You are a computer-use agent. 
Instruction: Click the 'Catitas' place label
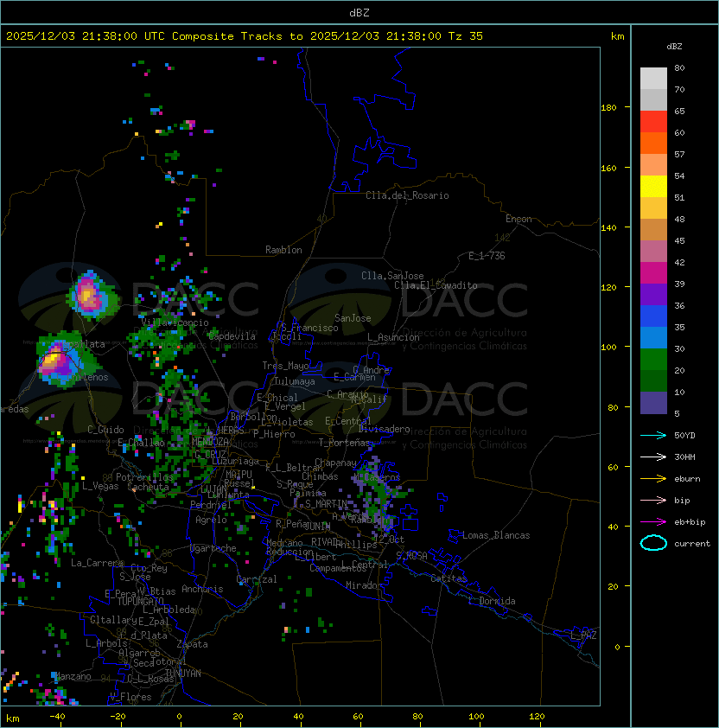[x=449, y=578]
